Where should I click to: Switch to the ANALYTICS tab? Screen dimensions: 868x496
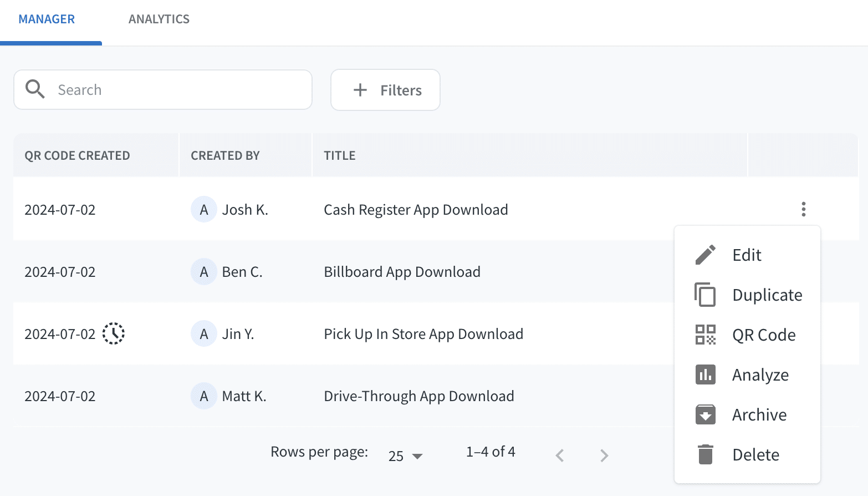pos(159,19)
